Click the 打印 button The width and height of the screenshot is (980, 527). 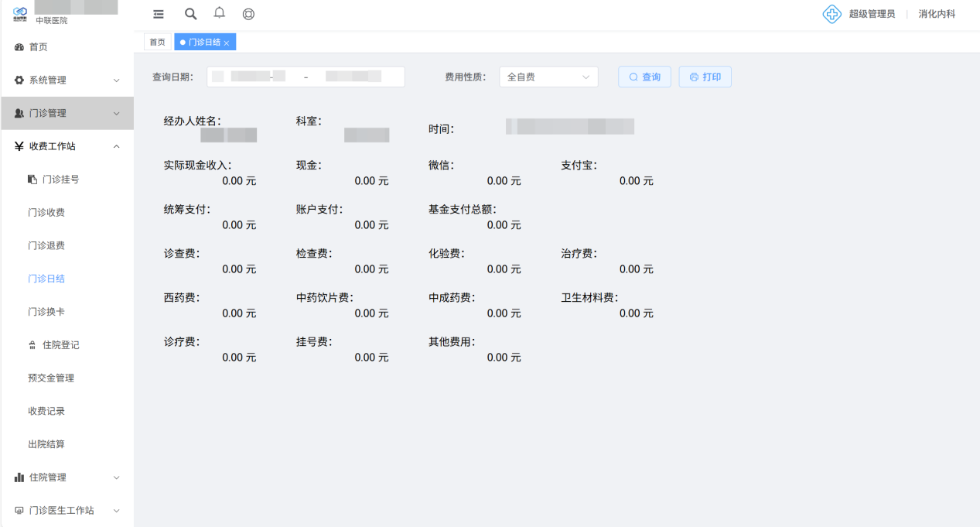tap(705, 77)
